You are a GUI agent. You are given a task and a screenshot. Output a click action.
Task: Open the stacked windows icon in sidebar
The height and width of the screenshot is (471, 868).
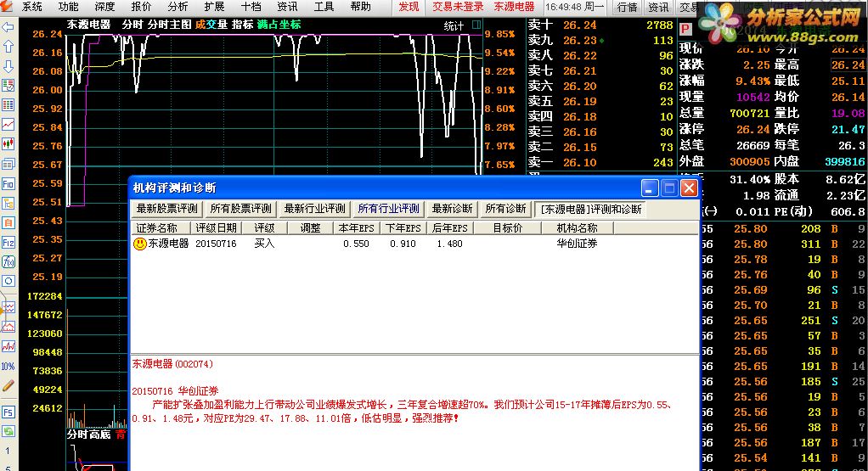point(8,164)
